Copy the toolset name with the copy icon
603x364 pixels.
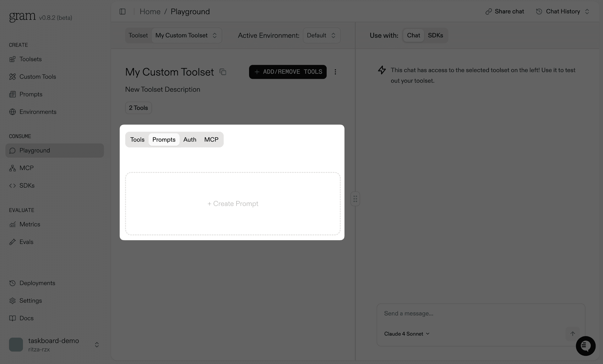[x=223, y=72]
